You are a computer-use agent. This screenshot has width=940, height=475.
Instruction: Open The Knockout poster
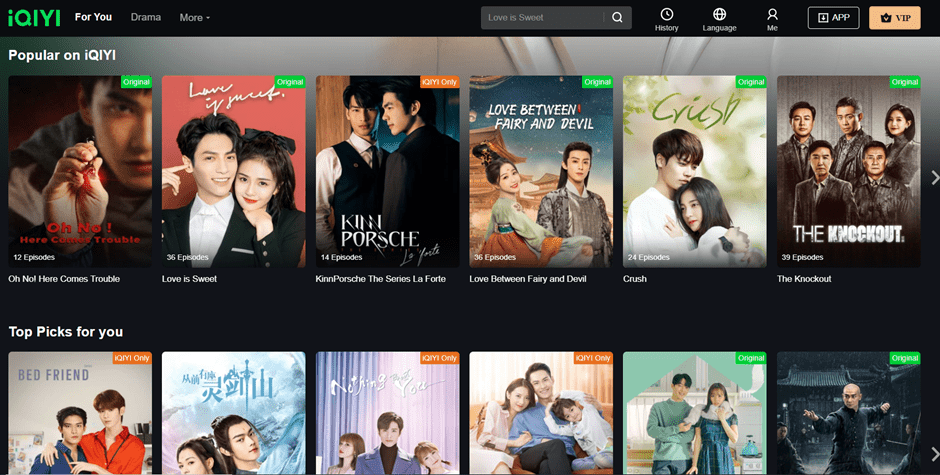pos(849,172)
